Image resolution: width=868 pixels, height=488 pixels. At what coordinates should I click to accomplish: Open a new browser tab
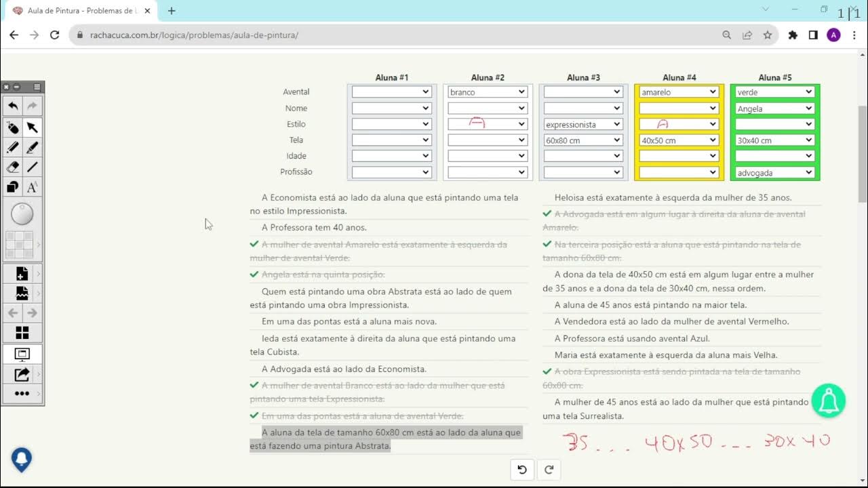[x=172, y=11]
